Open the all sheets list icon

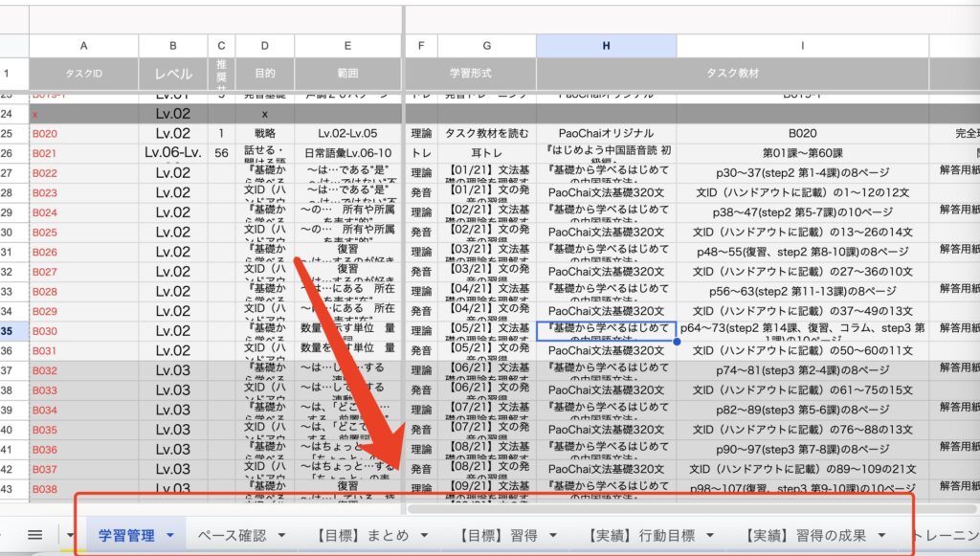[x=35, y=535]
